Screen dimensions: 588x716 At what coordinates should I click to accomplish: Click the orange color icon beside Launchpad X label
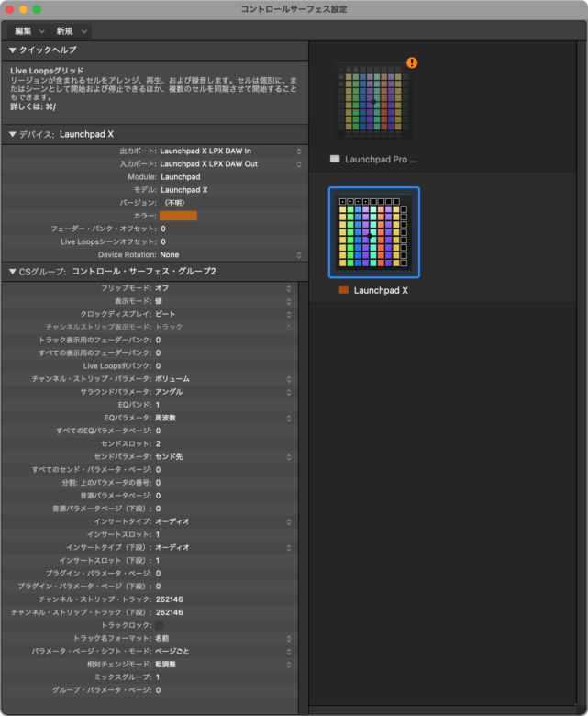tap(344, 290)
